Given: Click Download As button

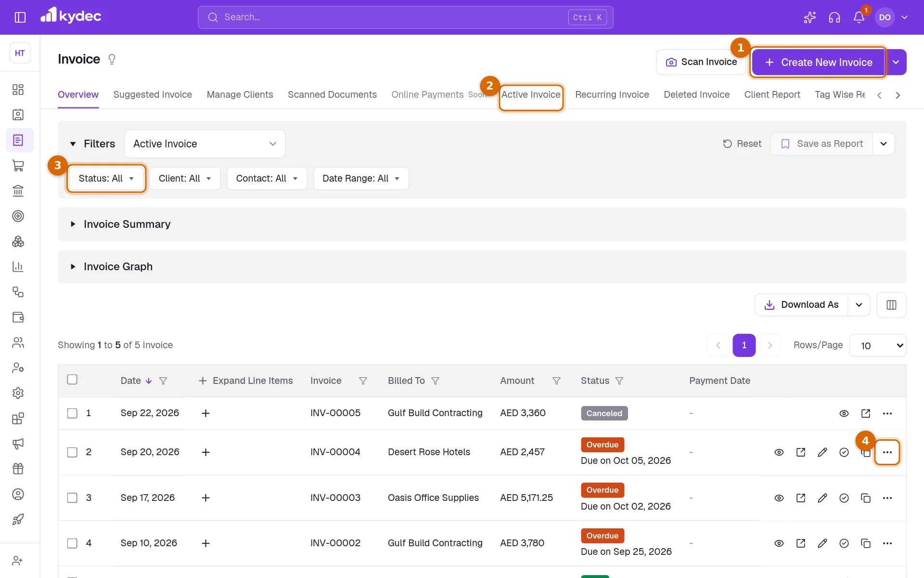Looking at the screenshot, I should point(801,305).
